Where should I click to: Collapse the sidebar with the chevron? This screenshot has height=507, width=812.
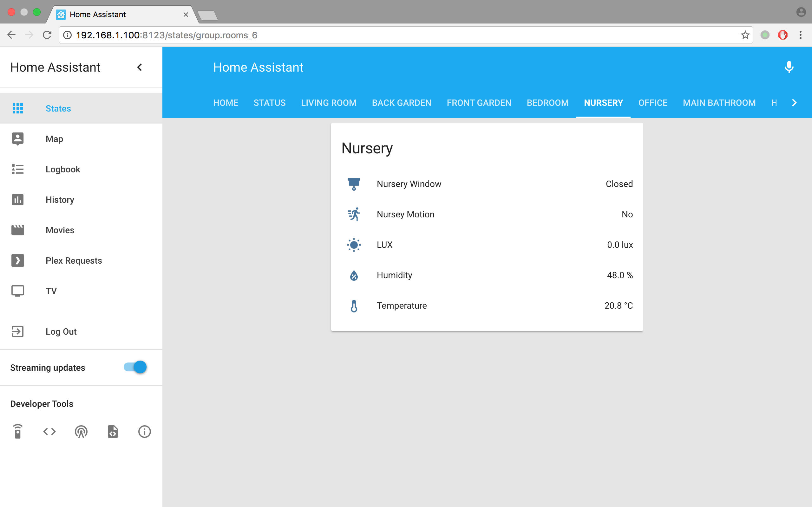point(140,67)
